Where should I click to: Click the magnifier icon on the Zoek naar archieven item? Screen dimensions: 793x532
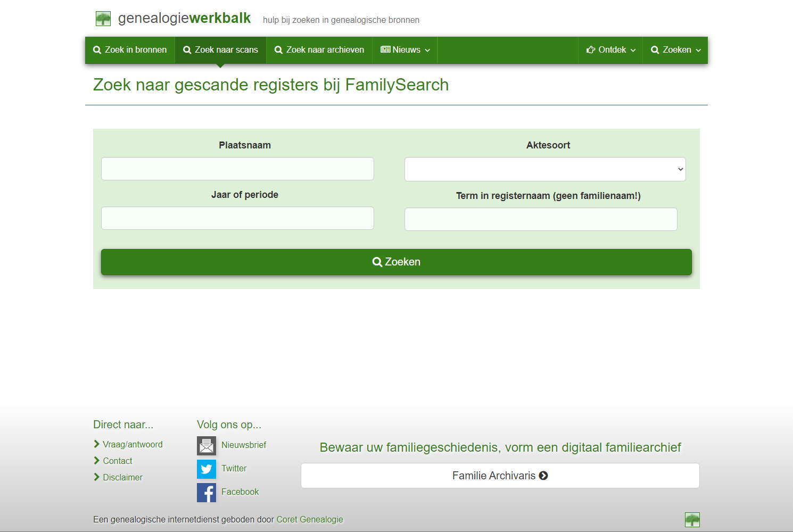pos(278,50)
